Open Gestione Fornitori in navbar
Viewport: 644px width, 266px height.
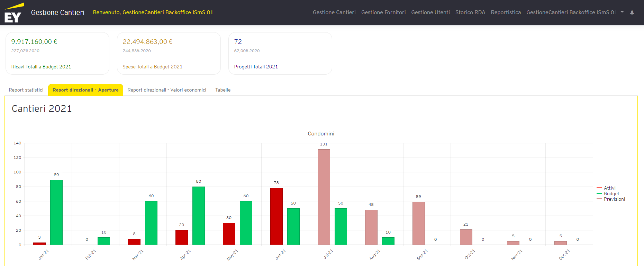pyautogui.click(x=383, y=12)
